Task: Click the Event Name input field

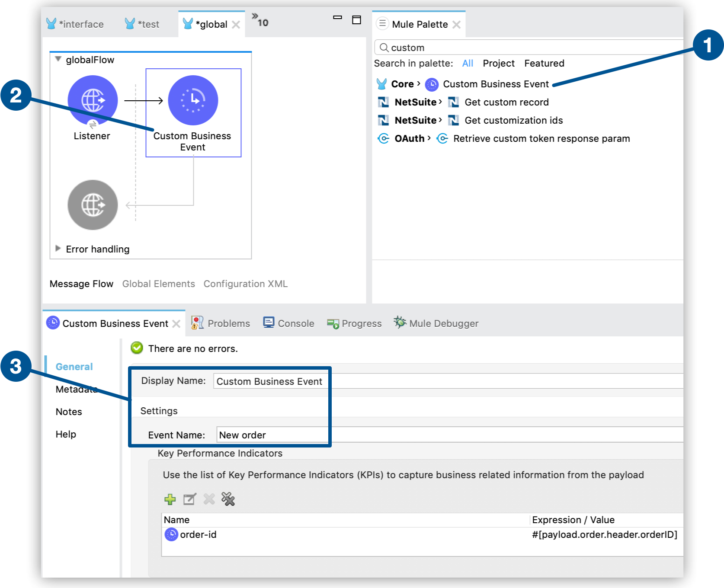Action: point(432,435)
